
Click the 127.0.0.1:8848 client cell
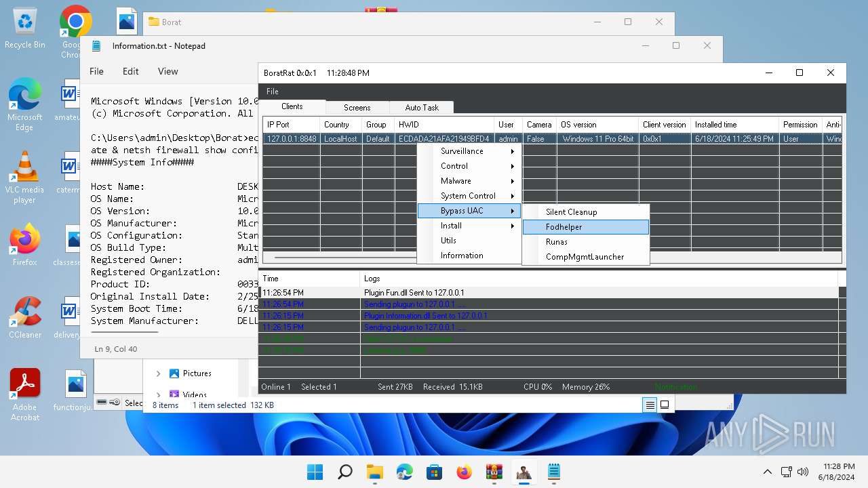coord(292,139)
